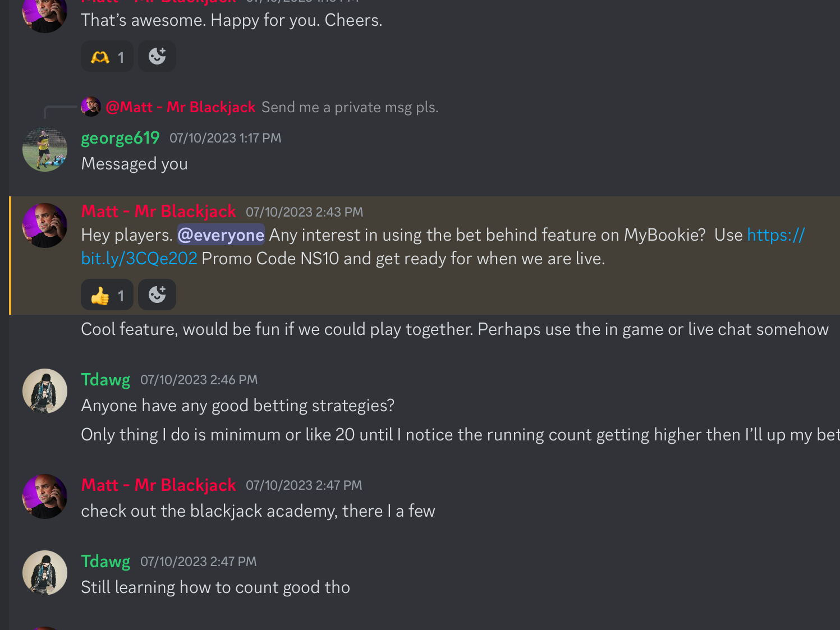The height and width of the screenshot is (630, 840).
Task: Click Matt - Mr Blackjack name at 2:47 PM
Action: pyautogui.click(x=158, y=485)
